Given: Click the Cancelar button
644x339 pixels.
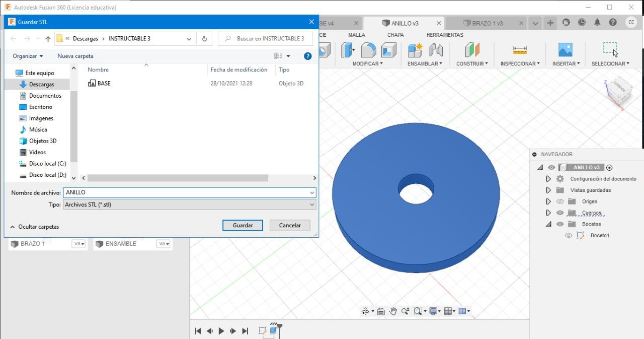Looking at the screenshot, I should pyautogui.click(x=290, y=225).
